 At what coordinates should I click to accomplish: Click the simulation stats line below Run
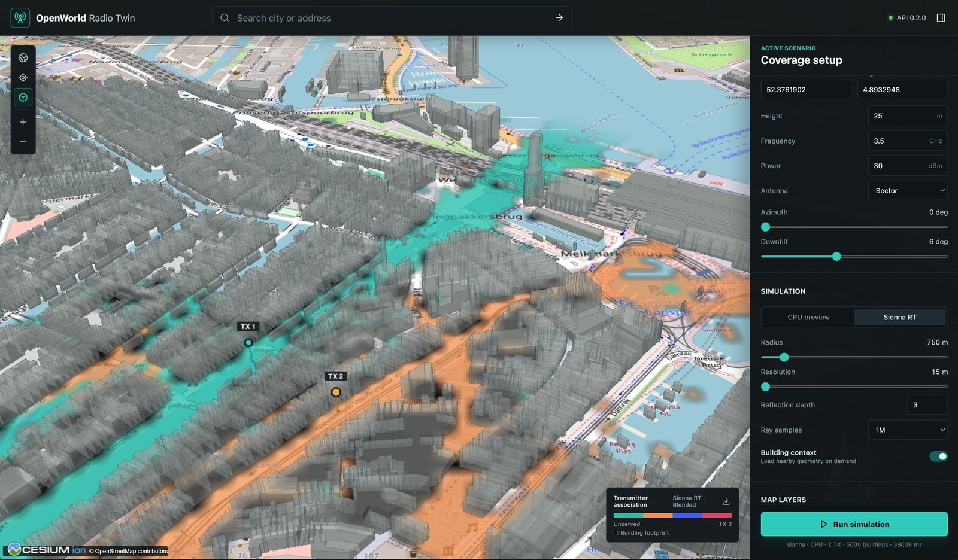854,544
